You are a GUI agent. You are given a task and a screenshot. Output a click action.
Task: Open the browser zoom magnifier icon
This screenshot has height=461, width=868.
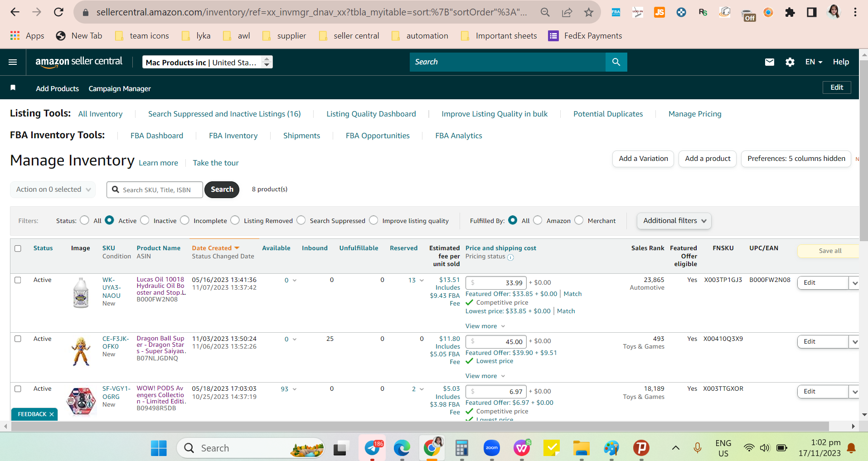click(x=545, y=12)
